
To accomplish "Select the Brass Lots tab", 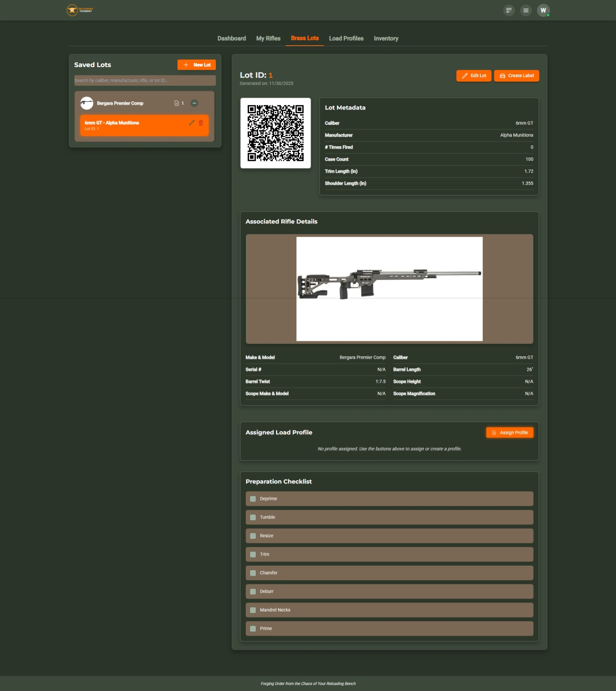I will [305, 38].
